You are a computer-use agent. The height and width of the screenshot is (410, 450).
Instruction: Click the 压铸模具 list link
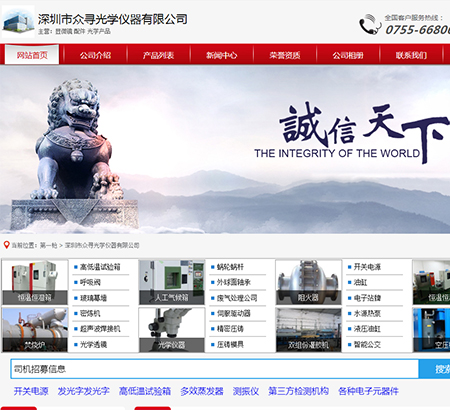pyautogui.click(x=230, y=344)
